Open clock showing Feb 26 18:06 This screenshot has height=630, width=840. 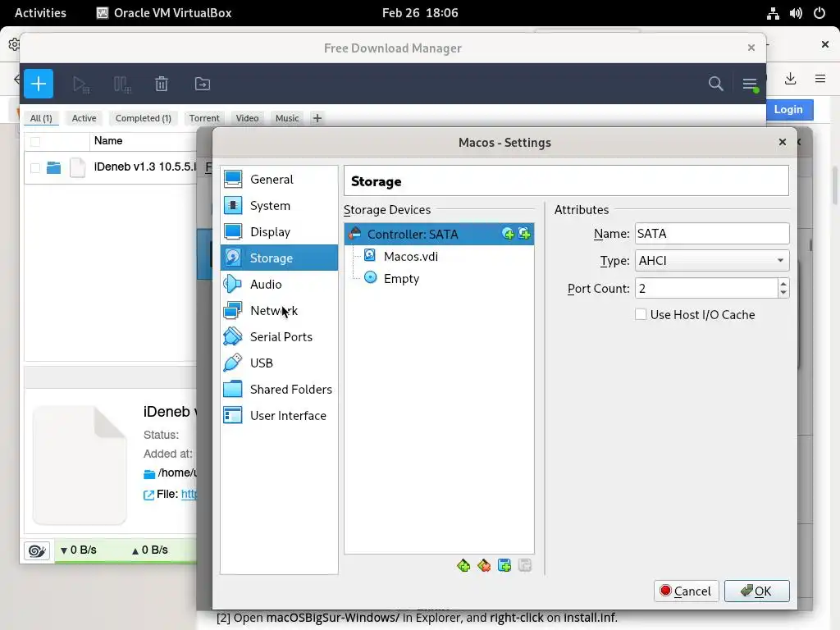tap(420, 13)
